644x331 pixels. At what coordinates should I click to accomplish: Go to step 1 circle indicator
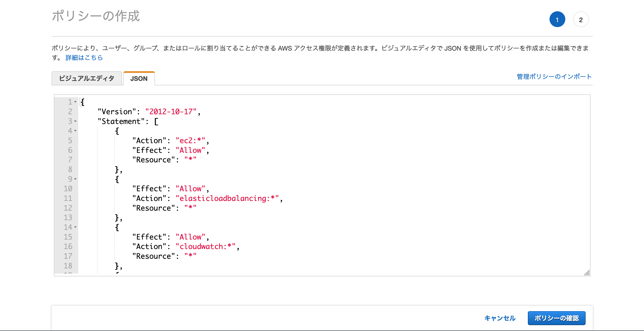pos(557,19)
